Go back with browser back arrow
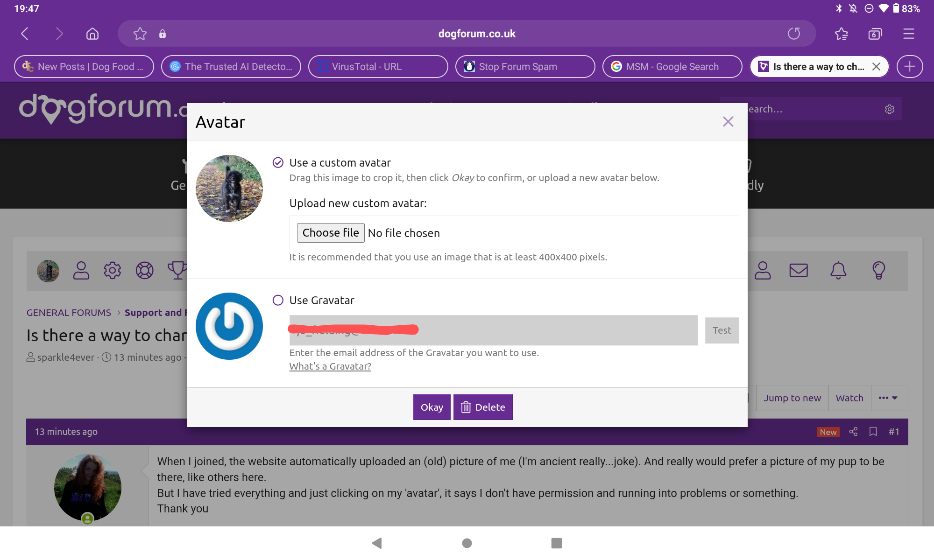This screenshot has height=560, width=934. (x=25, y=34)
